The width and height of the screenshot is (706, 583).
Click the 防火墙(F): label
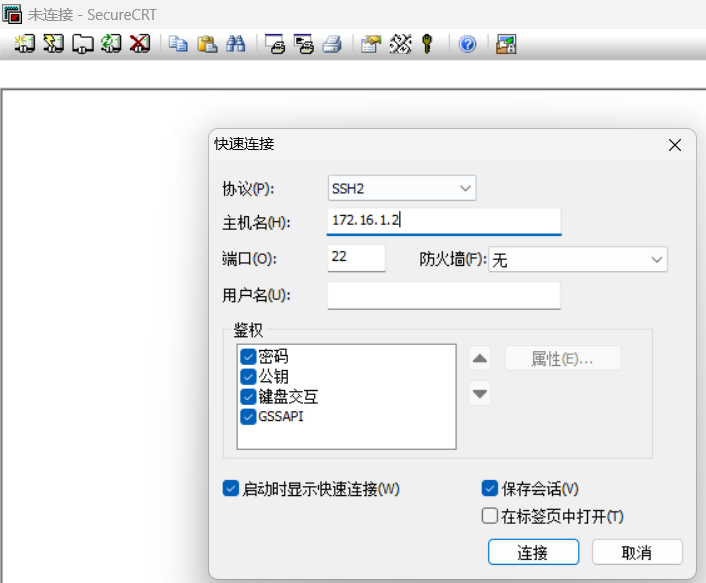pos(453,259)
